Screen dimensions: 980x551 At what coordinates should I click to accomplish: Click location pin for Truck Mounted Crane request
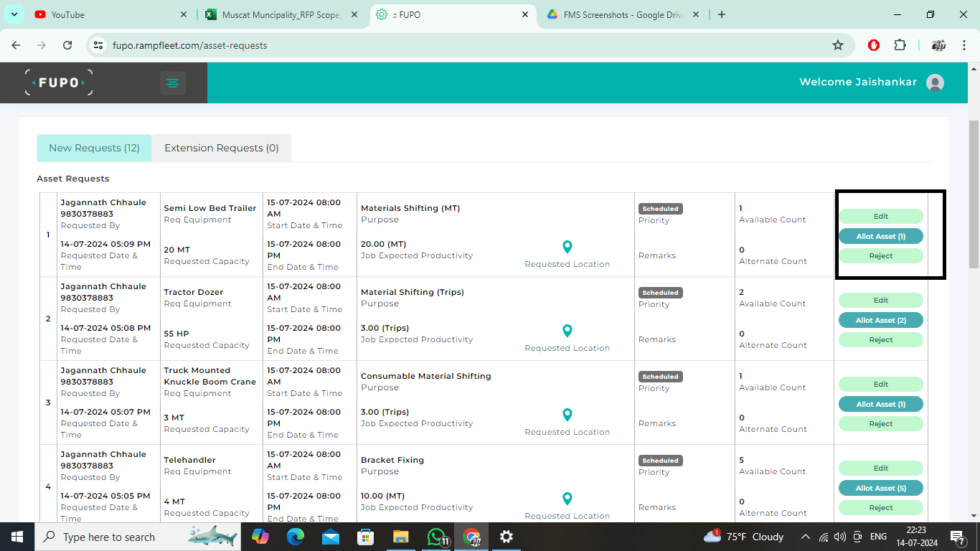567,415
